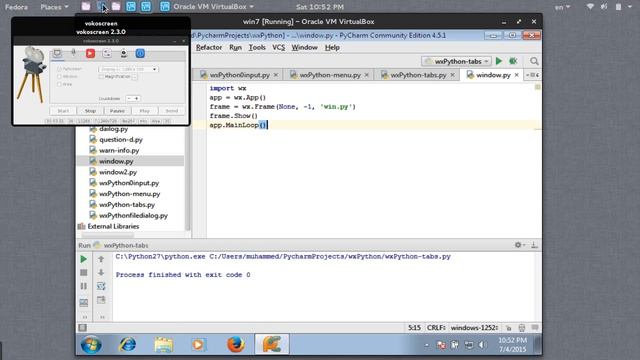Viewport: 640px width, 360px height.
Task: Toggle tool window buttons at status bar corner
Action: pos(82,328)
